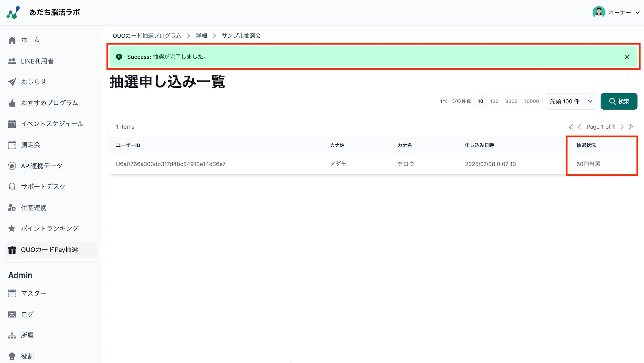Click the ユーザーID column header

[128, 145]
